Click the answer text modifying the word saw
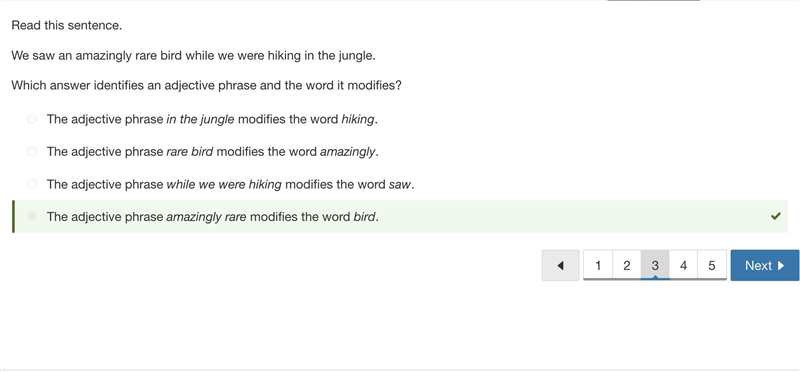 click(x=230, y=184)
